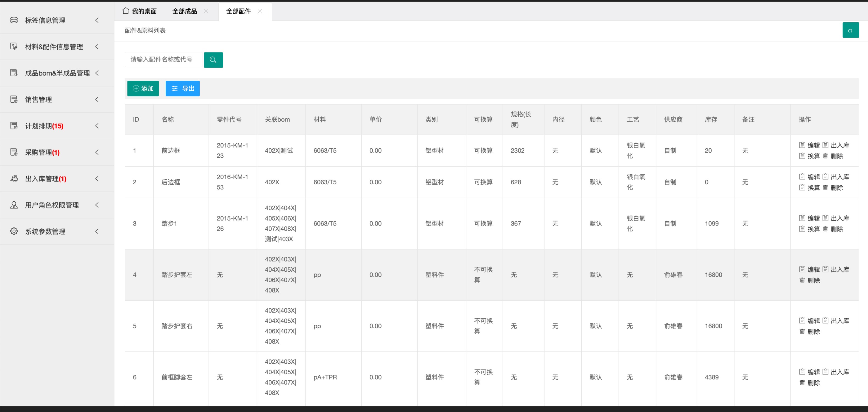The width and height of the screenshot is (868, 412).
Task: Delete the 踏步1 row
Action: click(x=833, y=229)
